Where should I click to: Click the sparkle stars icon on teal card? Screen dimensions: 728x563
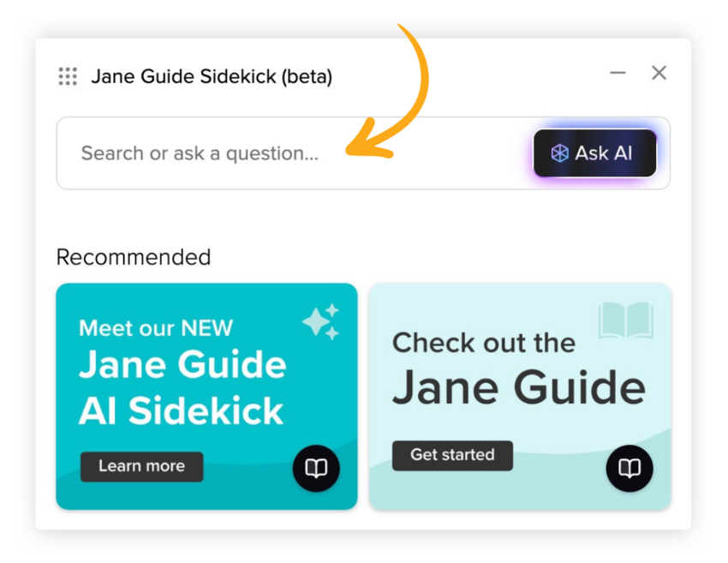pos(321,321)
